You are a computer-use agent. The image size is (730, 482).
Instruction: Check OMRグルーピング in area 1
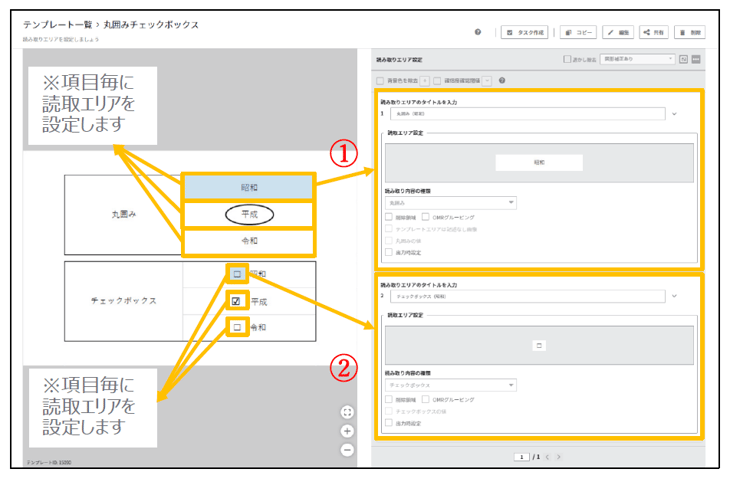[426, 216]
